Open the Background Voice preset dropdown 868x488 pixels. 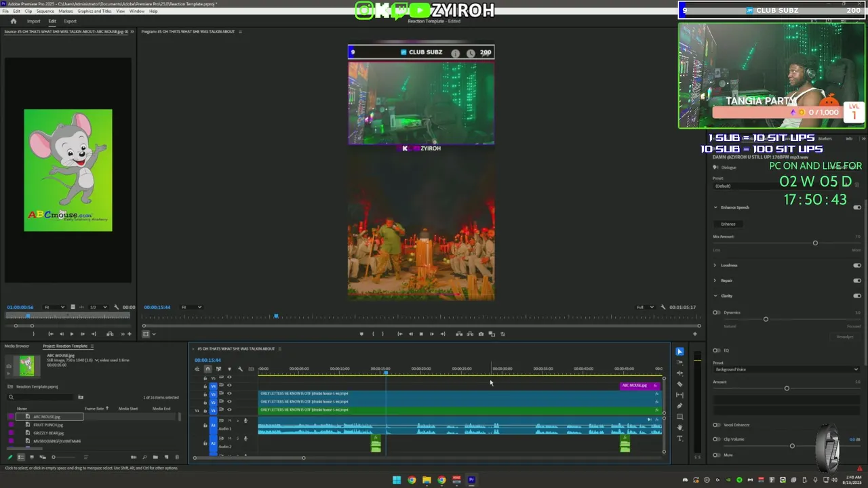point(787,369)
